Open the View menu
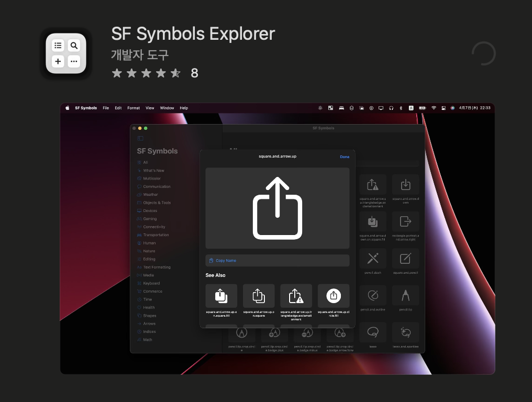 coord(150,108)
